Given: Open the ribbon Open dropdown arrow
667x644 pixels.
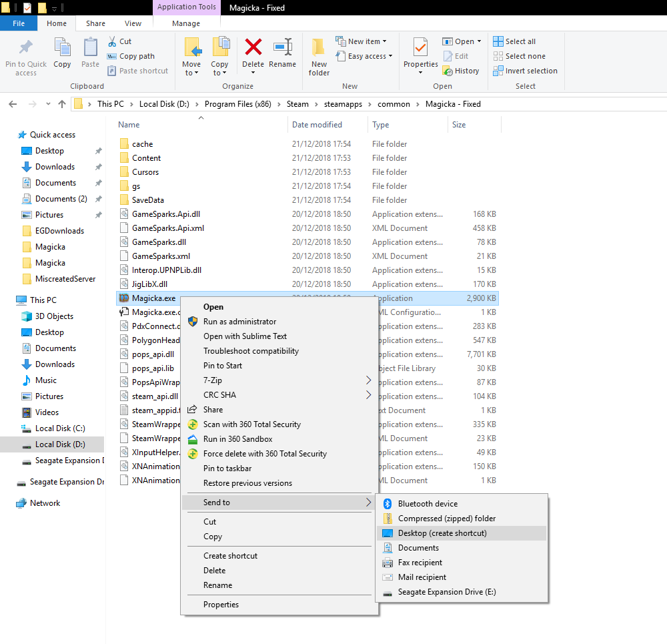Looking at the screenshot, I should pos(479,41).
